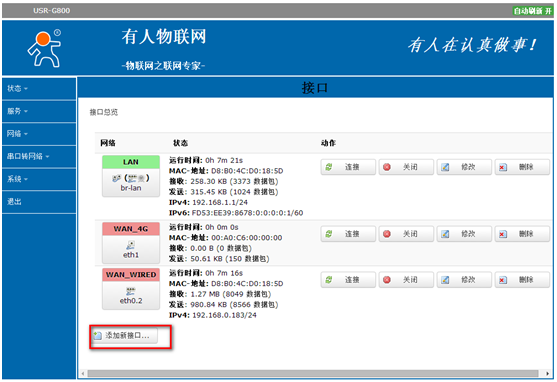
Task: Click the add new interface button
Action: pos(124,335)
